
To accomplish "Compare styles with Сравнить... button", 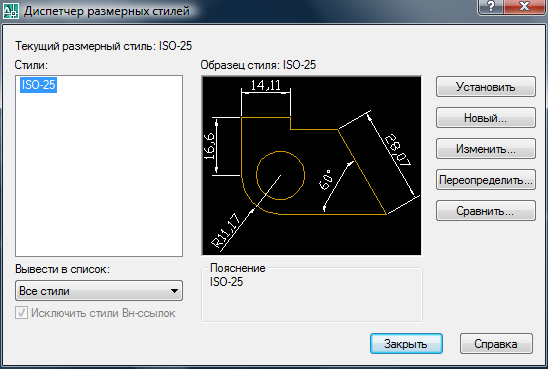I will coord(485,211).
